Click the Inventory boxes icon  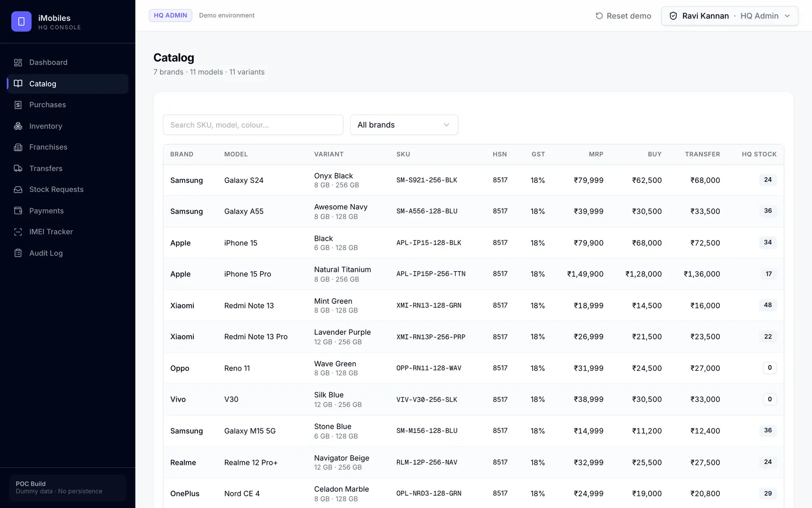pos(18,126)
